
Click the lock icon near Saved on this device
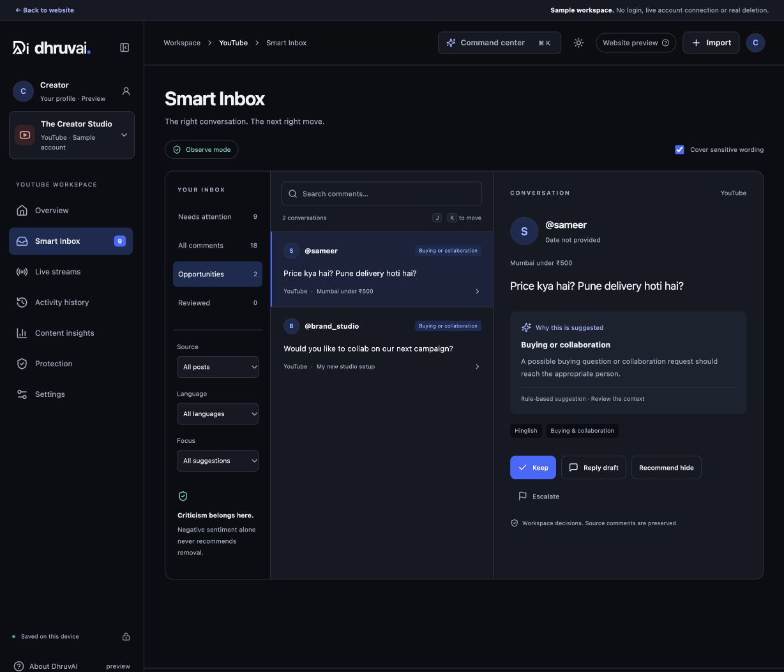pyautogui.click(x=126, y=636)
